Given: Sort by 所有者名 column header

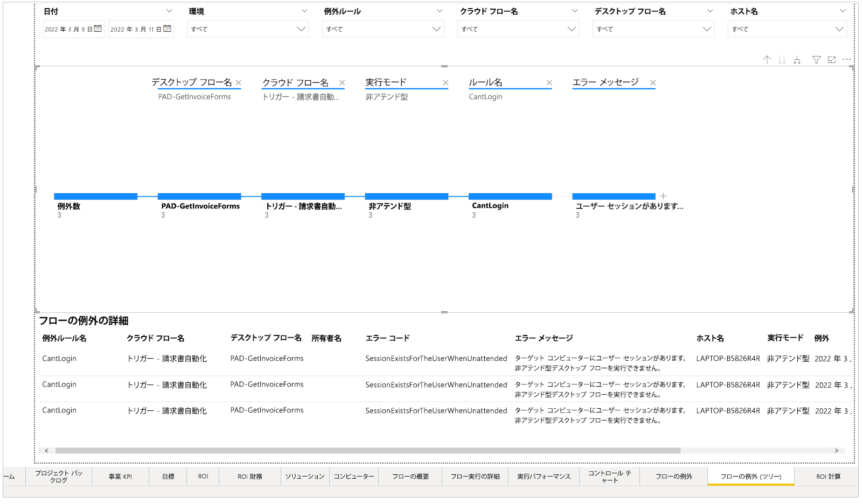Looking at the screenshot, I should tap(326, 338).
